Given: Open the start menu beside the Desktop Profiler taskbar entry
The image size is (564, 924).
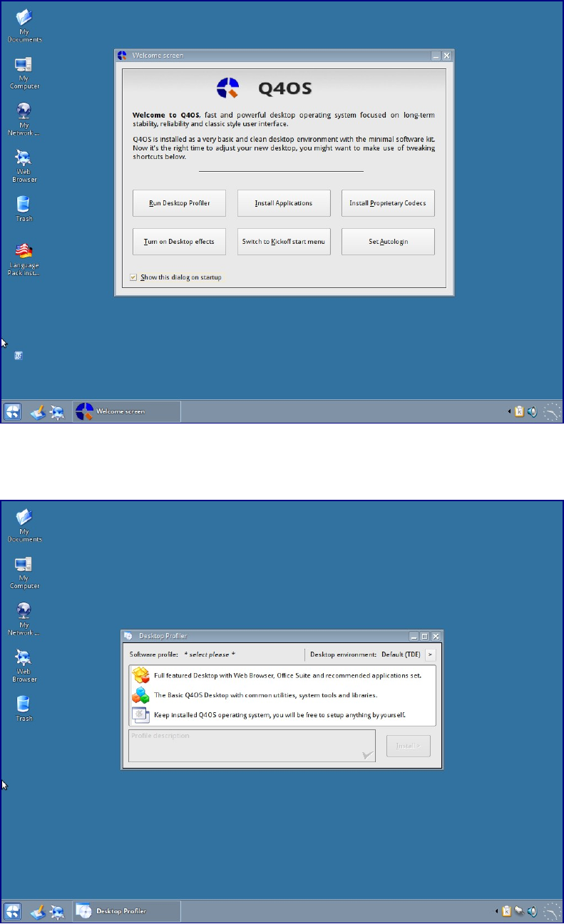Looking at the screenshot, I should pyautogui.click(x=13, y=911).
